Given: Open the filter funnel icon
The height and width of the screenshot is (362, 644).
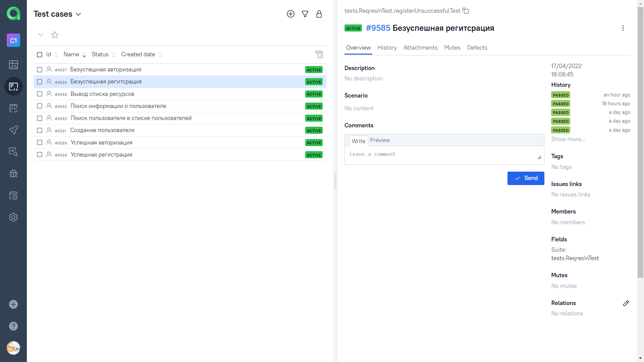Looking at the screenshot, I should 305,14.
